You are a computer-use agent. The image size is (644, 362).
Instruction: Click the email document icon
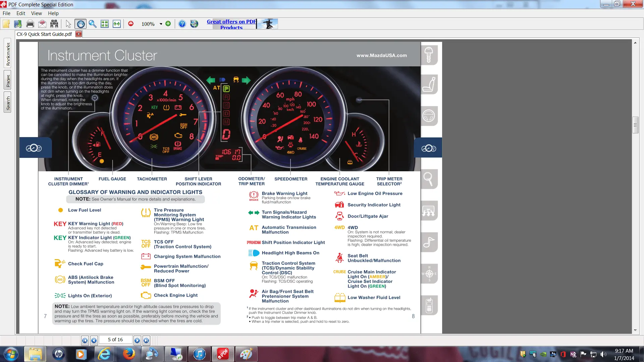click(42, 24)
